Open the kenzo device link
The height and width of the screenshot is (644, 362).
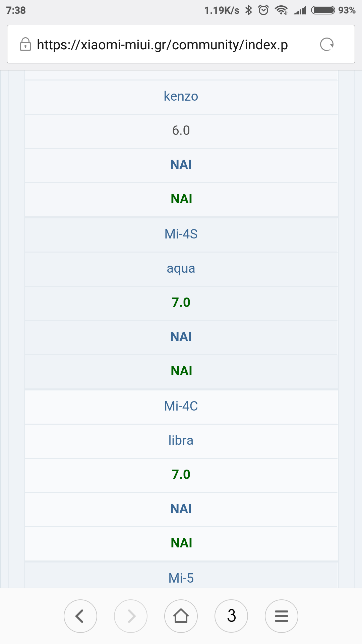tap(181, 96)
